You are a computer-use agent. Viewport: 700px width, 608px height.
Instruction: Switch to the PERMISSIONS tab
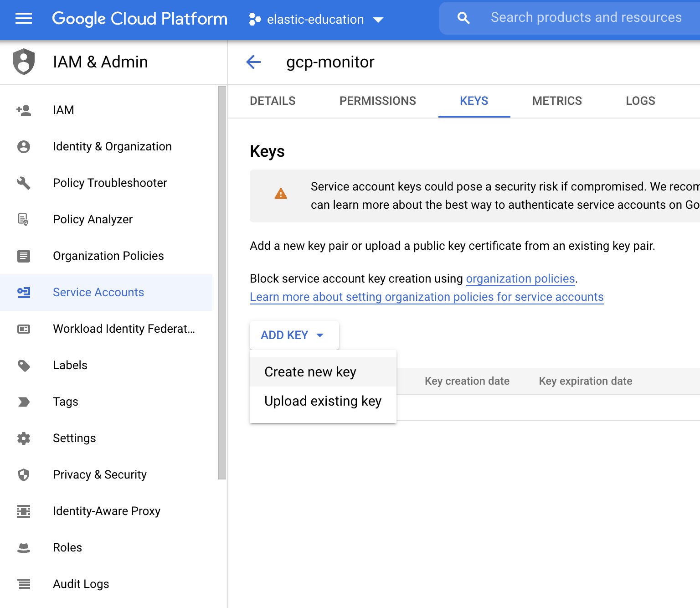(377, 101)
